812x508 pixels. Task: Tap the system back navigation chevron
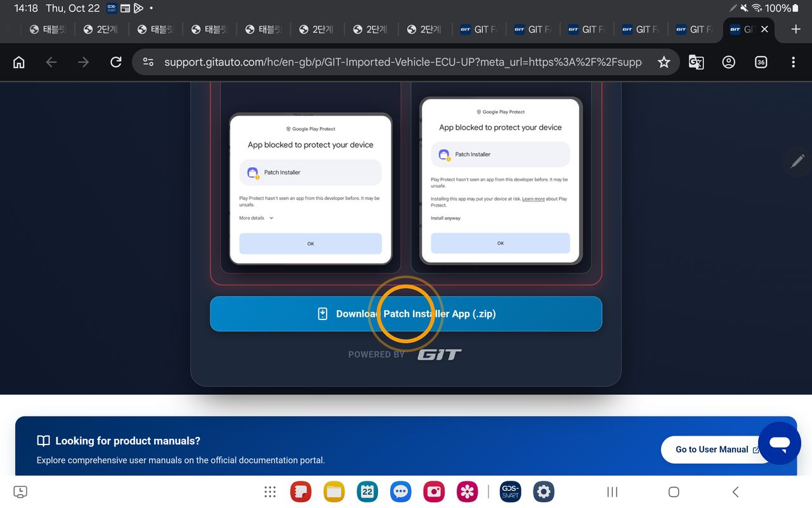pos(735,491)
